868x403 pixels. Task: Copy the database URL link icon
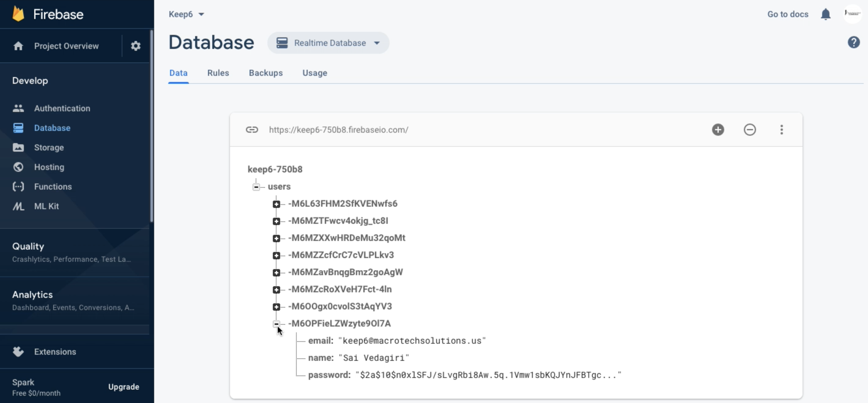pos(252,130)
